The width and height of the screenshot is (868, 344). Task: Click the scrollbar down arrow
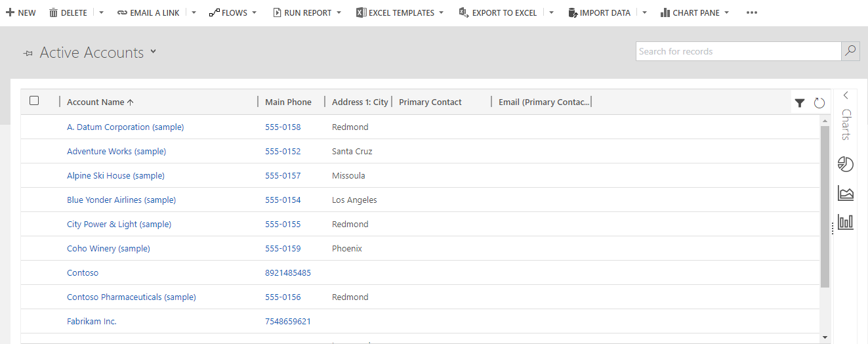[x=825, y=337]
